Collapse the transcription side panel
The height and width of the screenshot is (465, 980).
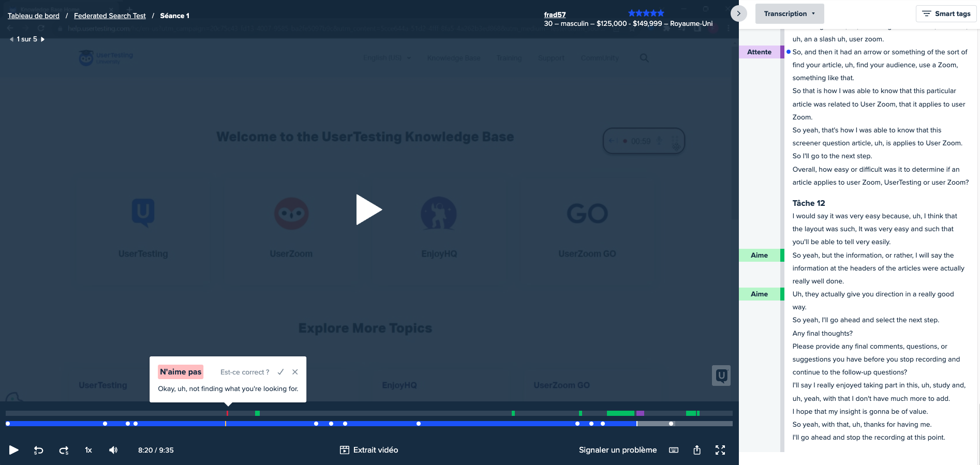(x=738, y=13)
